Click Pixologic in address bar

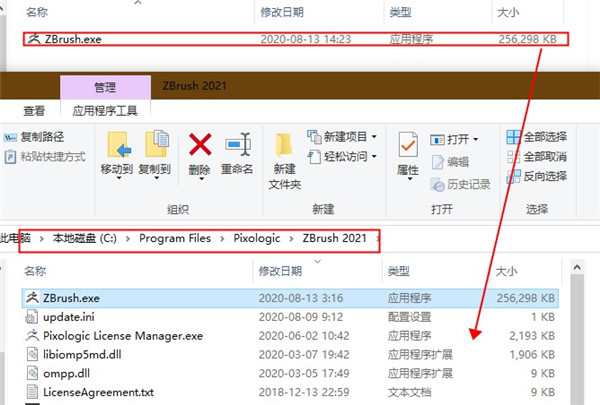[x=257, y=238]
